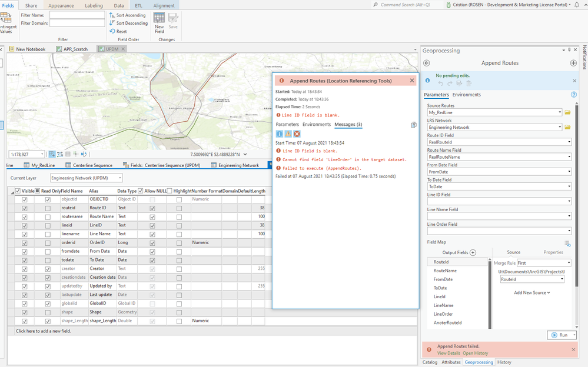This screenshot has width=588, height=367.
Task: Open the Labeling ribbon tab
Action: coord(94,5)
